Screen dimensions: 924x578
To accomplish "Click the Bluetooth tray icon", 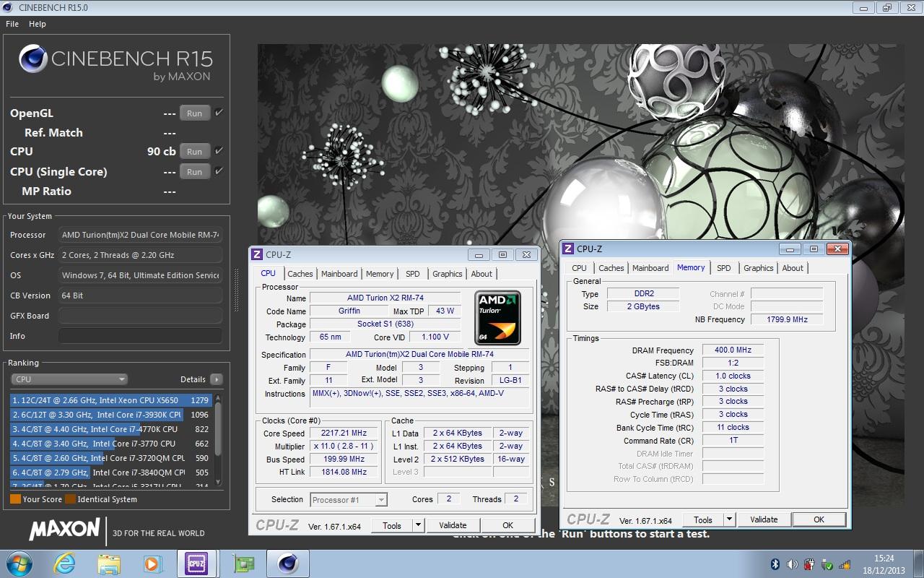I will coord(776,564).
